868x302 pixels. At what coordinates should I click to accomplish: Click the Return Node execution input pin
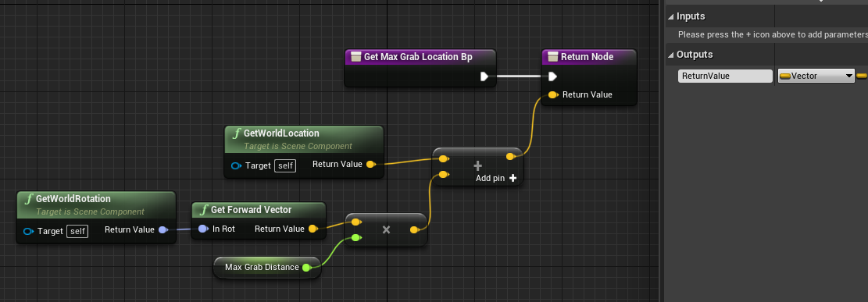pyautogui.click(x=552, y=76)
